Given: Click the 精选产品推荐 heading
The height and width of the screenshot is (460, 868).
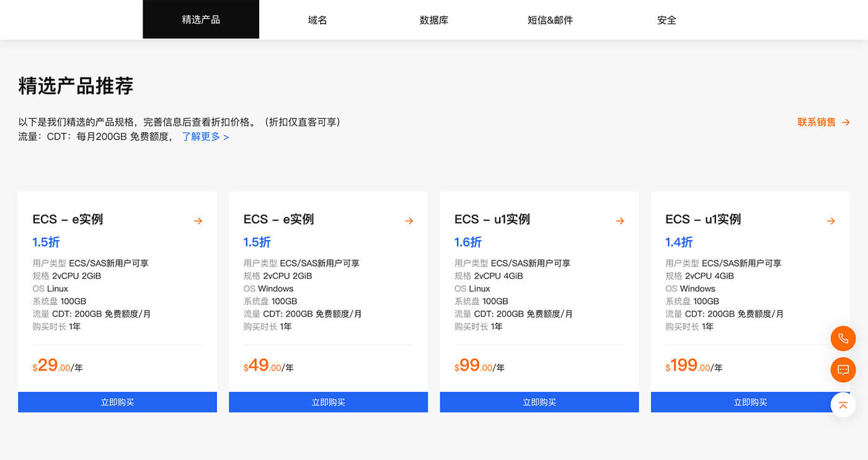Looking at the screenshot, I should (x=76, y=86).
